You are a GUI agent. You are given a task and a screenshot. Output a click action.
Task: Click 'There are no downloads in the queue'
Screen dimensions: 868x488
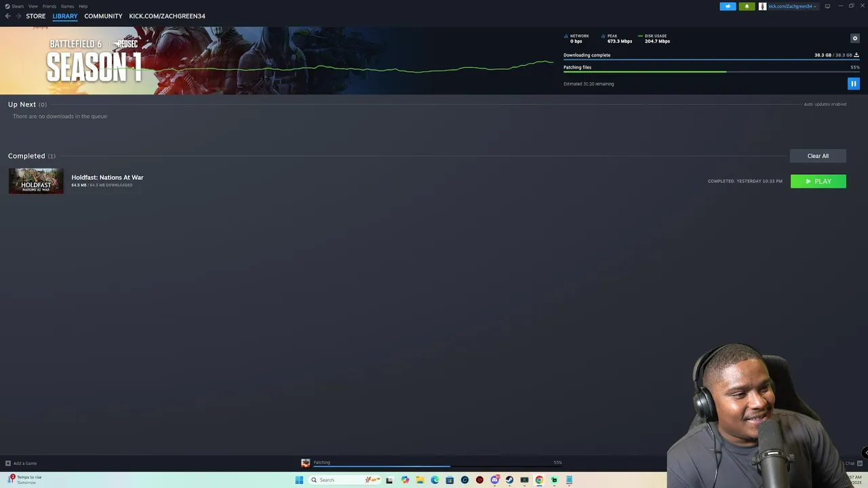60,117
